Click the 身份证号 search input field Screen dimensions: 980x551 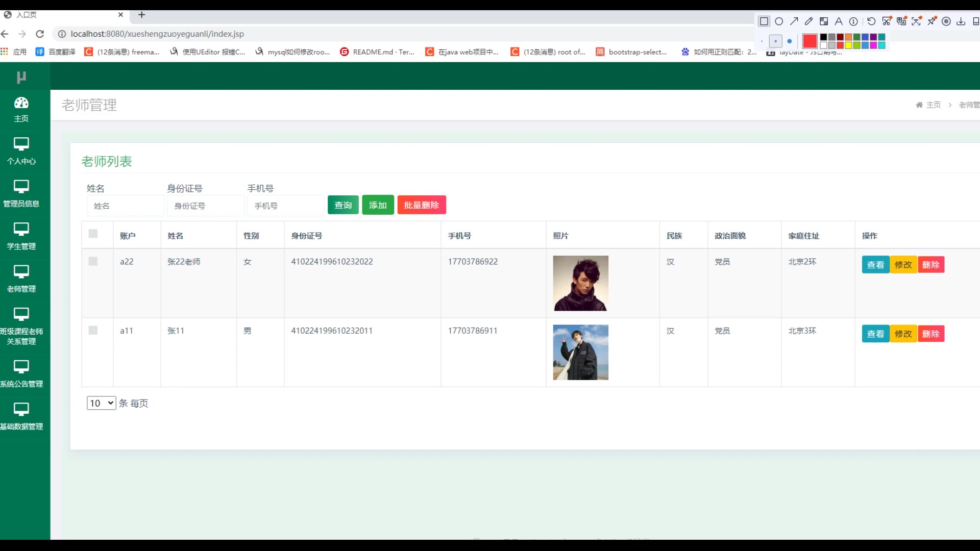(x=205, y=206)
